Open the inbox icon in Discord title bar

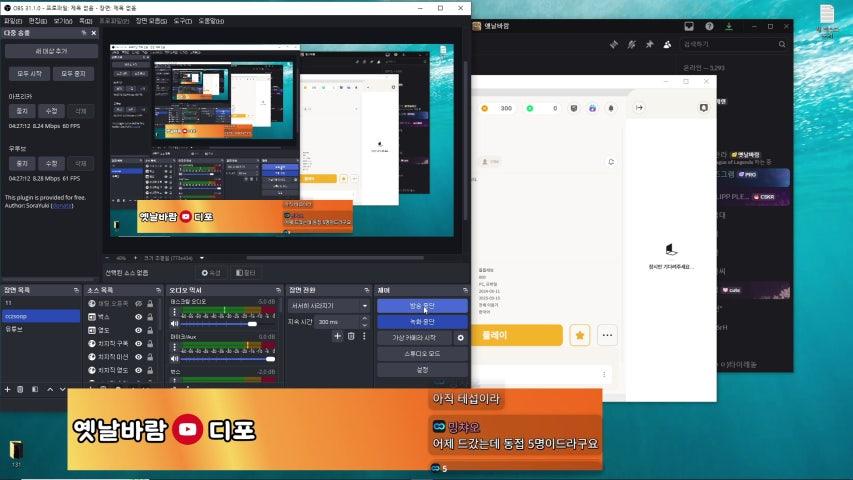click(x=689, y=26)
